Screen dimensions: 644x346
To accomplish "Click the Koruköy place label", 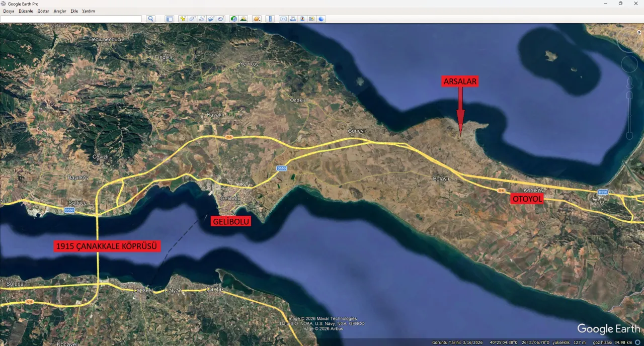I will click(x=533, y=190).
